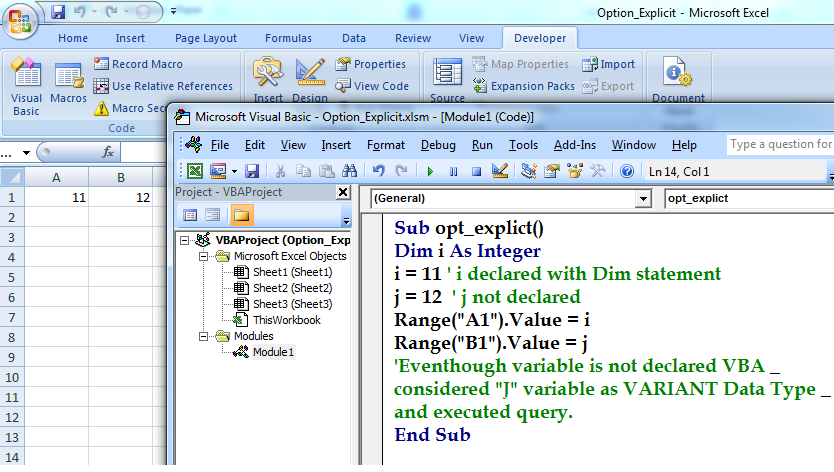
Task: Click View Object icon in Project pane
Action: click(212, 215)
